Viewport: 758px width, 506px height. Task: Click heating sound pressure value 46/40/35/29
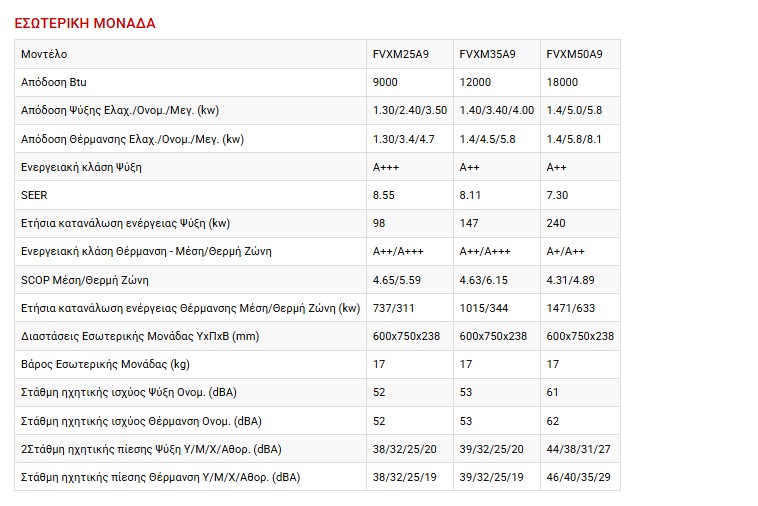(x=579, y=477)
